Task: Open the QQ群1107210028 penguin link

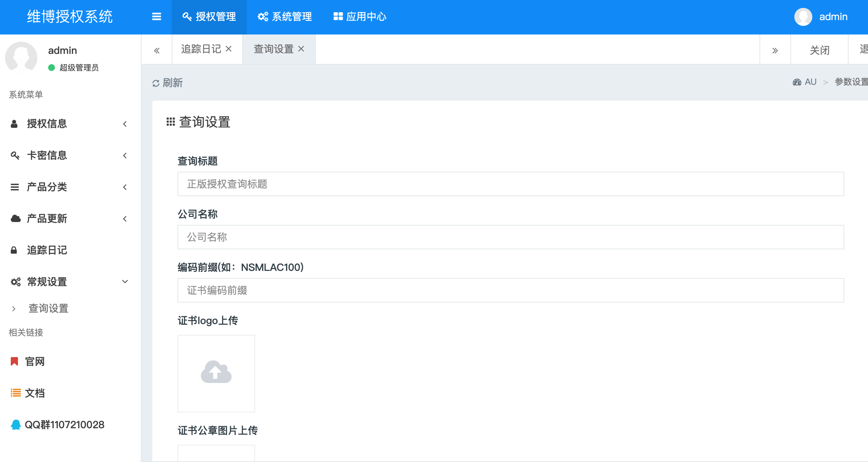Action: 57,425
